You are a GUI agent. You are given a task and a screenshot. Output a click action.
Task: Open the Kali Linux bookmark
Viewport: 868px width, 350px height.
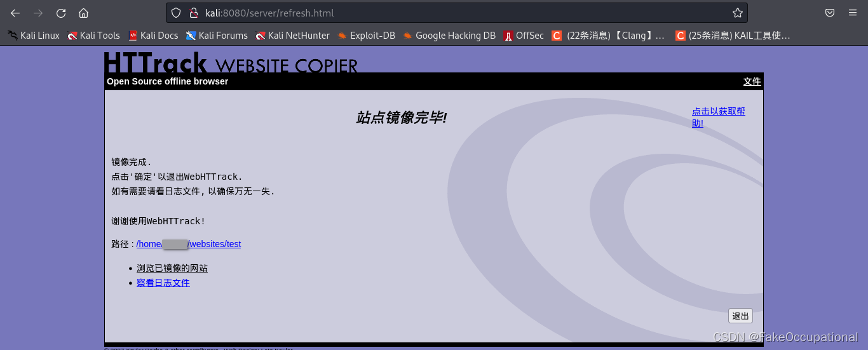pyautogui.click(x=34, y=36)
